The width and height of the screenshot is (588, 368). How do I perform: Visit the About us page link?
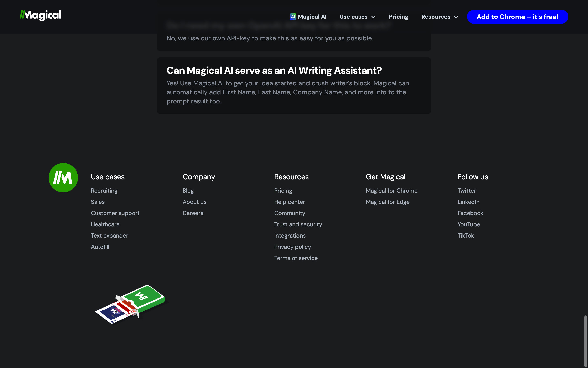point(194,202)
